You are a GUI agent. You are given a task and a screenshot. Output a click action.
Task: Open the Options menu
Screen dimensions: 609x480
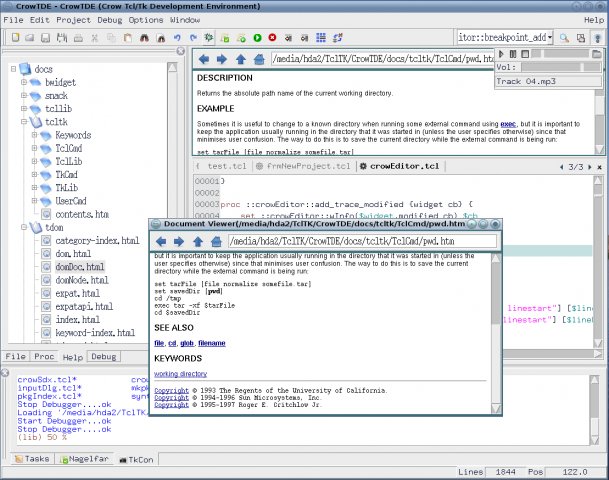click(x=146, y=20)
